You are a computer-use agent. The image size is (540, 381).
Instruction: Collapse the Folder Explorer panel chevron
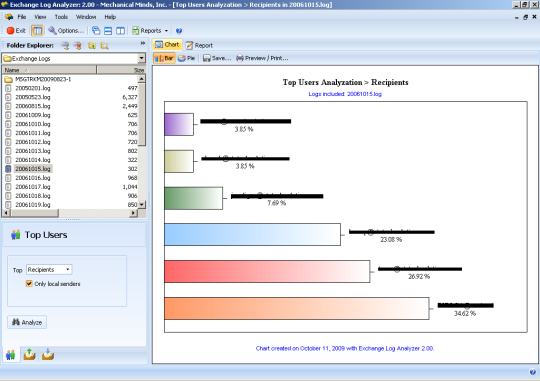pos(143,43)
